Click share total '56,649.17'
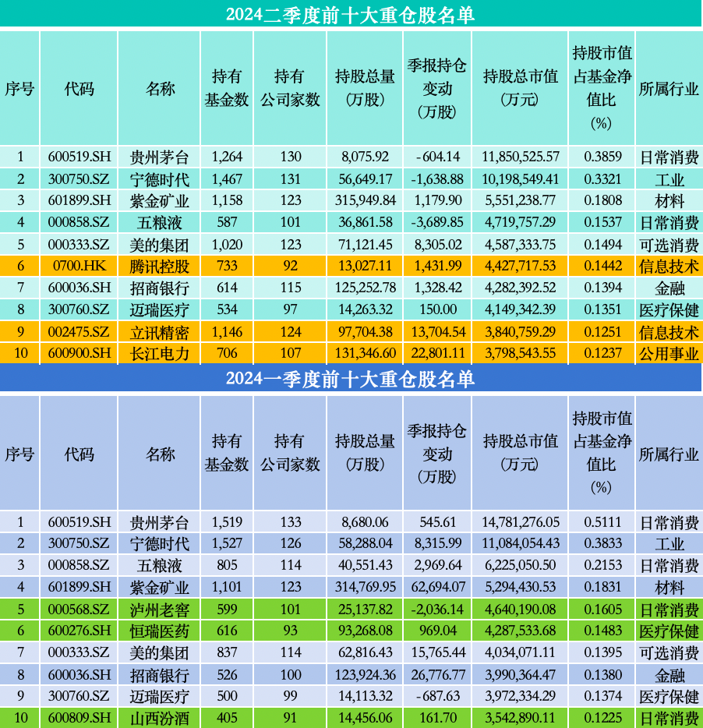Viewport: 703px width, 728px height. click(366, 179)
